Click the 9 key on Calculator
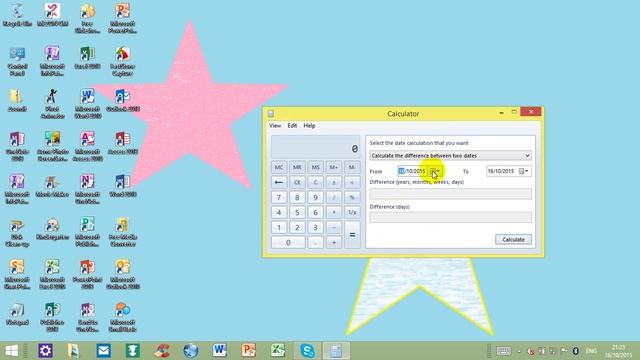The height and width of the screenshot is (360, 640). click(316, 198)
